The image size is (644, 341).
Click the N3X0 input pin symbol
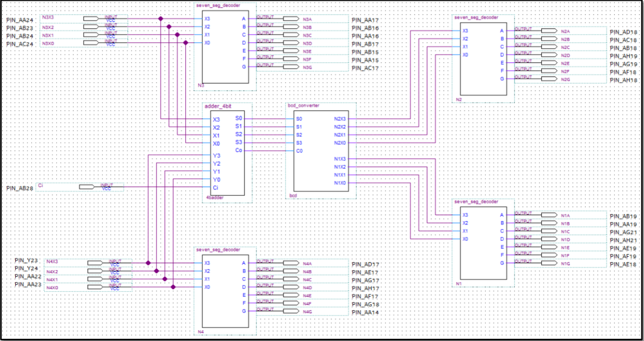(90, 43)
